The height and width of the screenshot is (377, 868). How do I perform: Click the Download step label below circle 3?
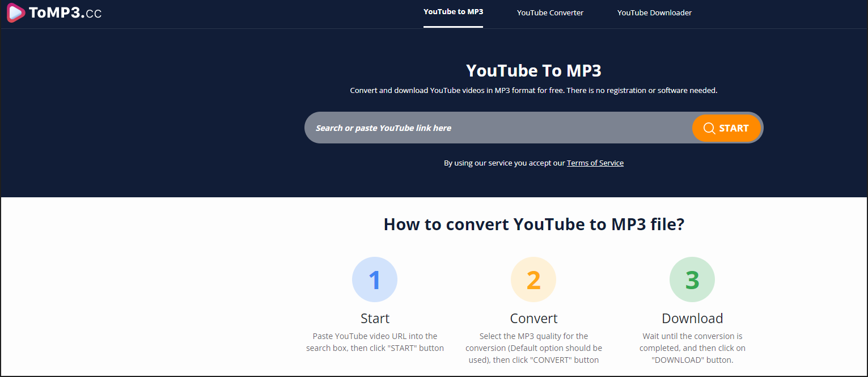[692, 318]
